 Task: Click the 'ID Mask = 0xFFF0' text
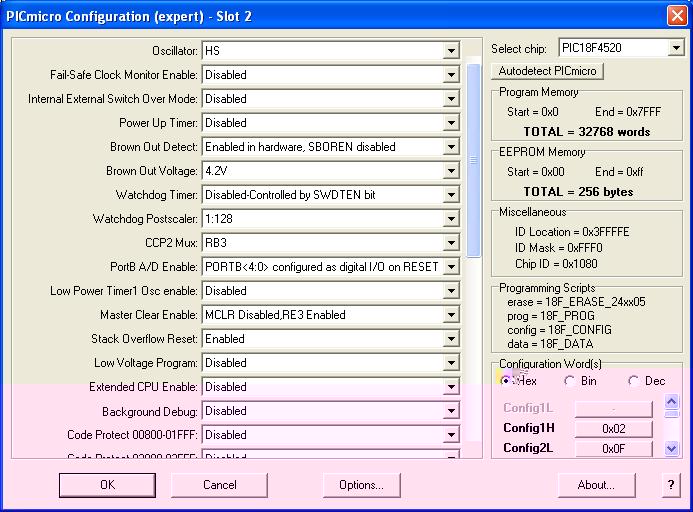[x=559, y=248]
